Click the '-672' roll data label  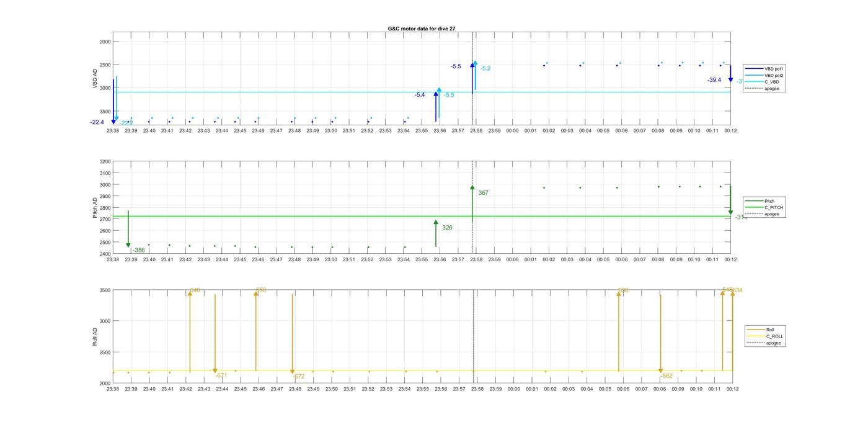coord(298,377)
